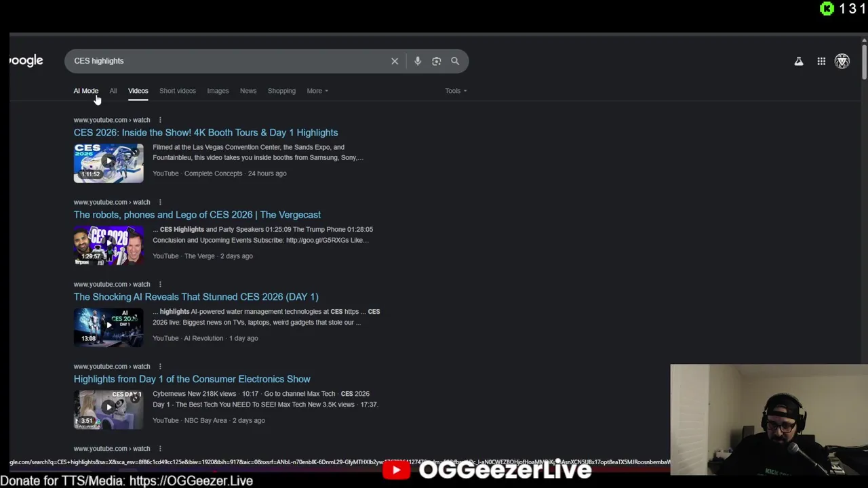The height and width of the screenshot is (488, 868).
Task: Play the CES 2026 booth tours video thumbnail
Action: pyautogui.click(x=108, y=163)
